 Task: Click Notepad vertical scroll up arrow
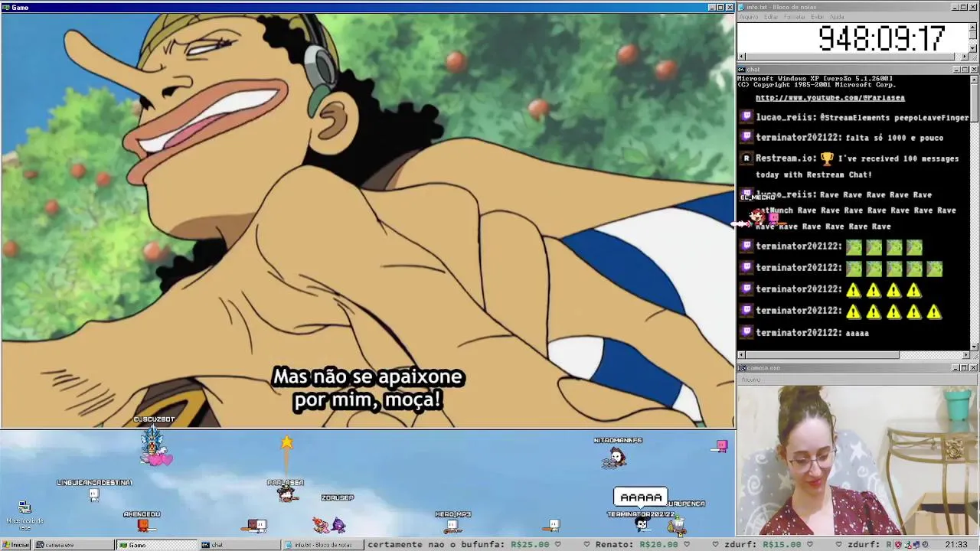973,26
